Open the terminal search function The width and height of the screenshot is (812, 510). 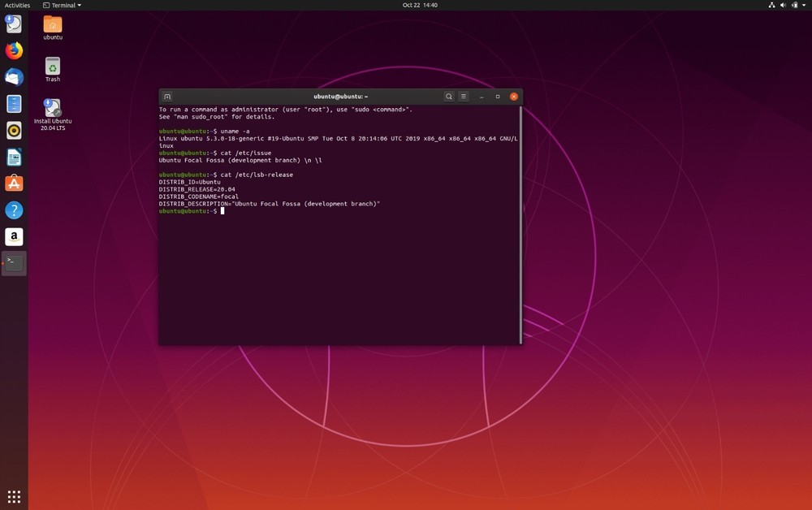coord(449,96)
